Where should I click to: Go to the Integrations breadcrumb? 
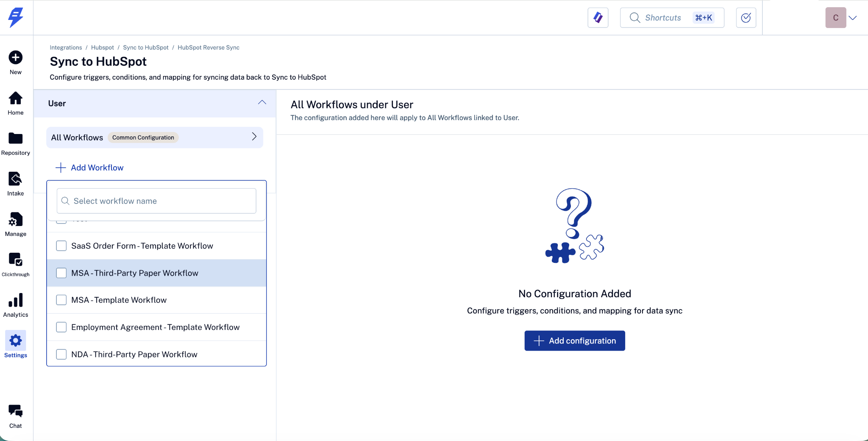click(x=66, y=47)
